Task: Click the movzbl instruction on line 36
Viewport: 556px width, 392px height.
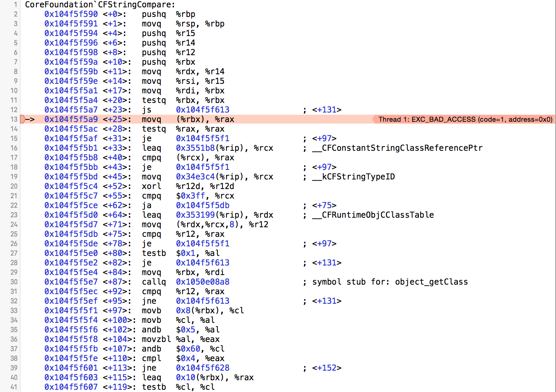Action: point(156,339)
